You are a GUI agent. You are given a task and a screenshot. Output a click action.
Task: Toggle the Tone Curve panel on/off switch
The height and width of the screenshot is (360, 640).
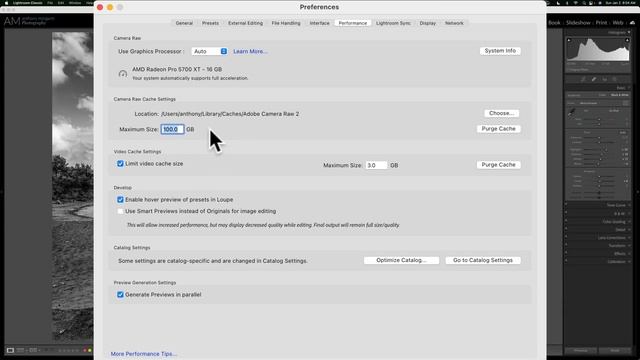coord(566,205)
